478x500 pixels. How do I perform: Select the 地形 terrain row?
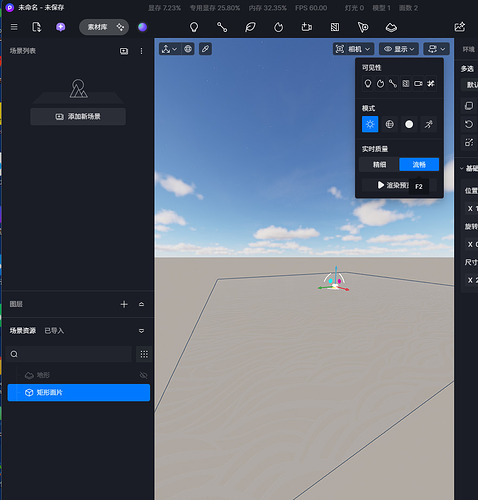coord(79,375)
